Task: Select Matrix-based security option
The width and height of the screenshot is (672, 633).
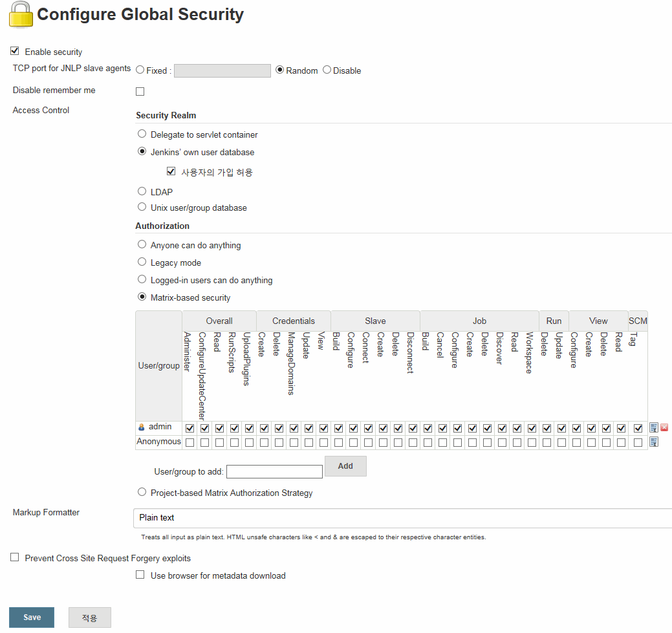Action: [x=142, y=297]
